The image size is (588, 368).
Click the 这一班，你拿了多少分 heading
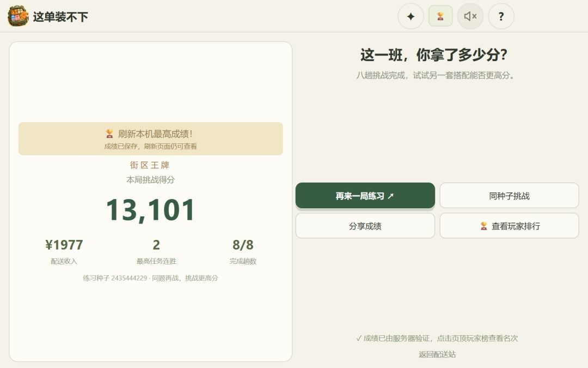[434, 55]
